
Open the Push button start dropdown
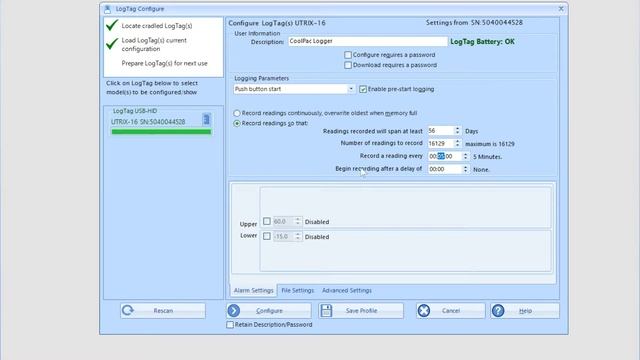351,89
